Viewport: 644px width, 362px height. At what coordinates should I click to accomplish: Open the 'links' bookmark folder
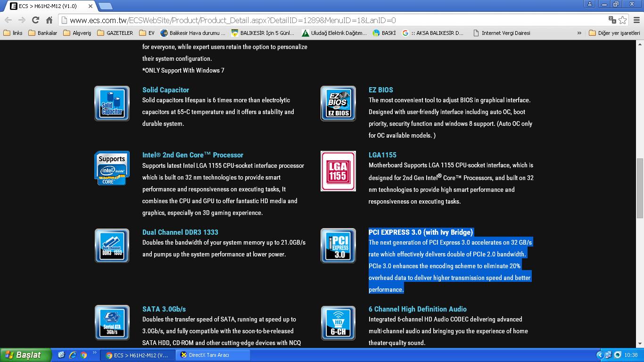(13, 33)
